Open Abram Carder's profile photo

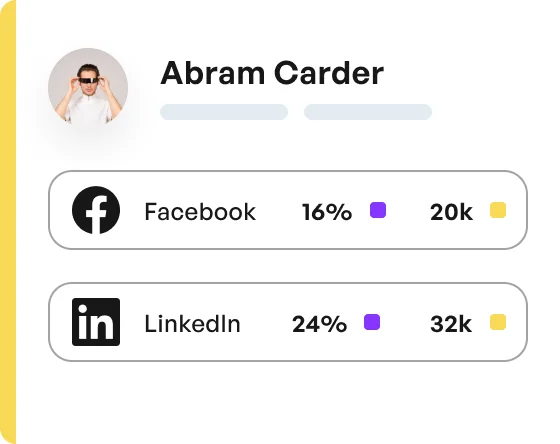pos(88,87)
